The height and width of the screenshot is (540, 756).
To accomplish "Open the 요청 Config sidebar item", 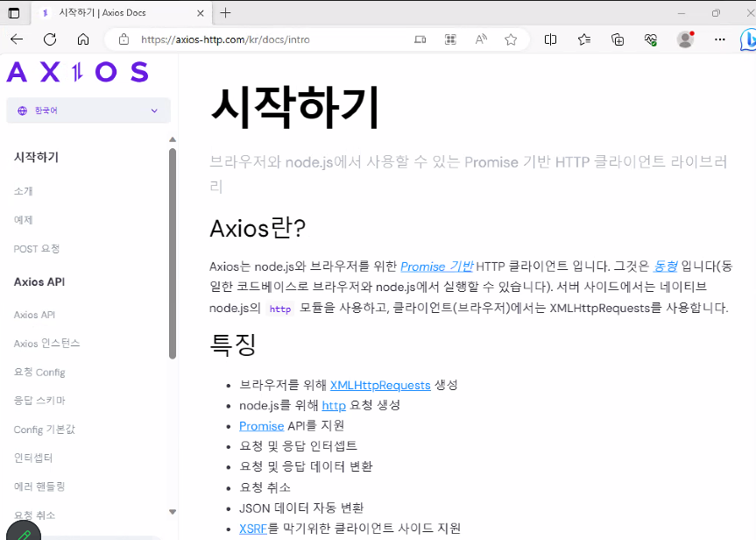I will click(39, 372).
